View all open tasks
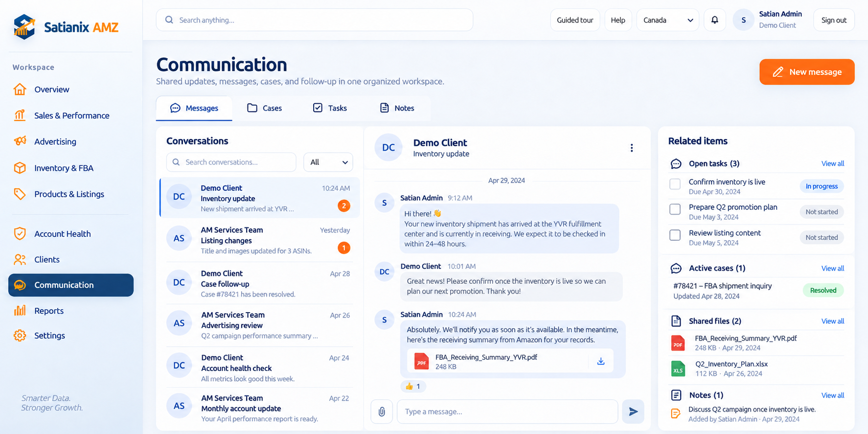This screenshot has height=434, width=868. [832, 163]
